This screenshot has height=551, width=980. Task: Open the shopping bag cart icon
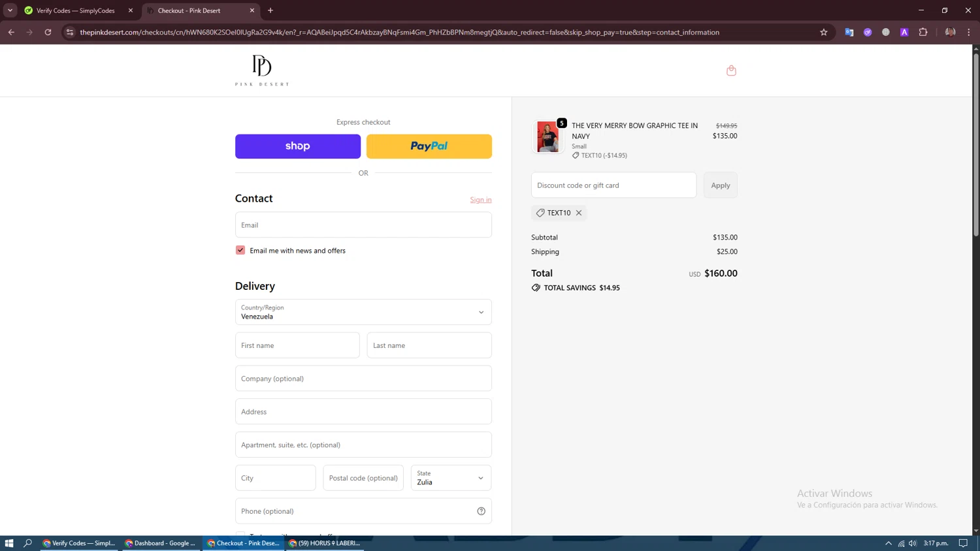point(731,71)
